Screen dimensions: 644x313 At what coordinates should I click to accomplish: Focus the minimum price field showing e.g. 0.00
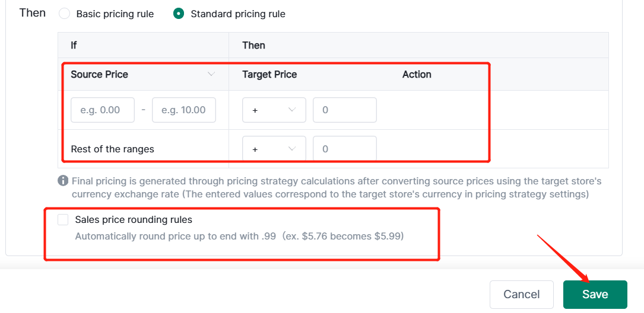(x=103, y=110)
